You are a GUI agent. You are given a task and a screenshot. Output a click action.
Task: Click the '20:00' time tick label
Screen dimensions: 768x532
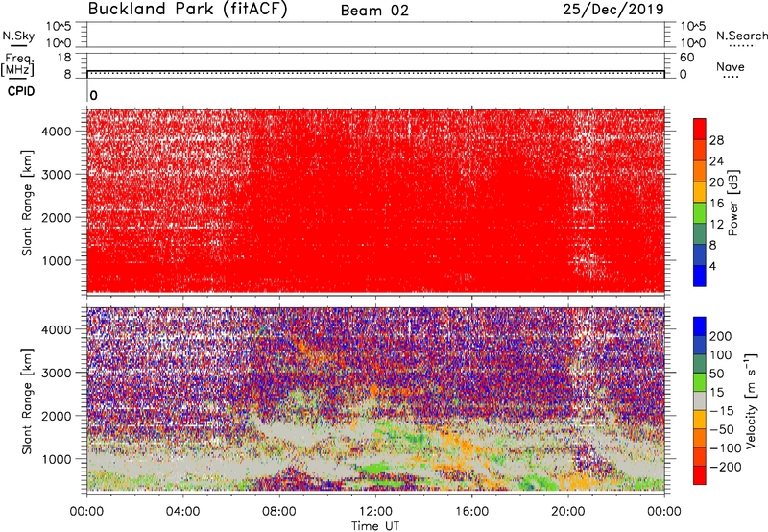tap(568, 512)
